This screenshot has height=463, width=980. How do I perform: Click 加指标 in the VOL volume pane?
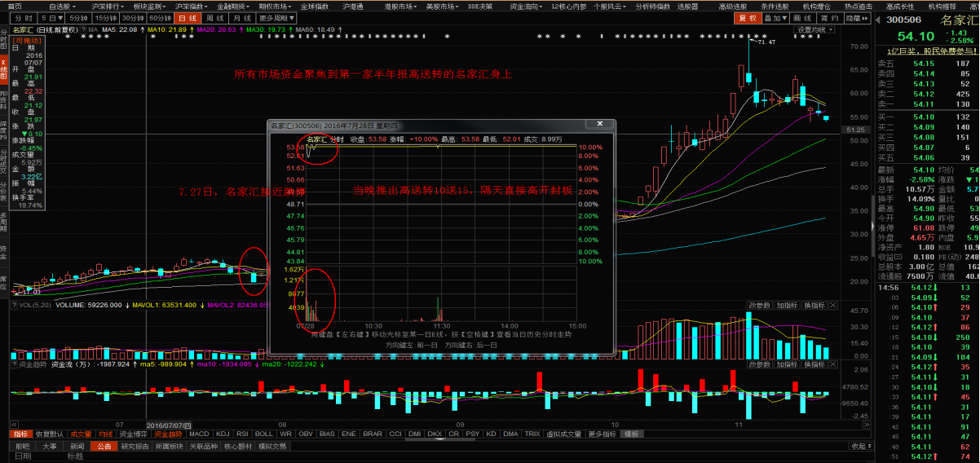click(x=788, y=306)
